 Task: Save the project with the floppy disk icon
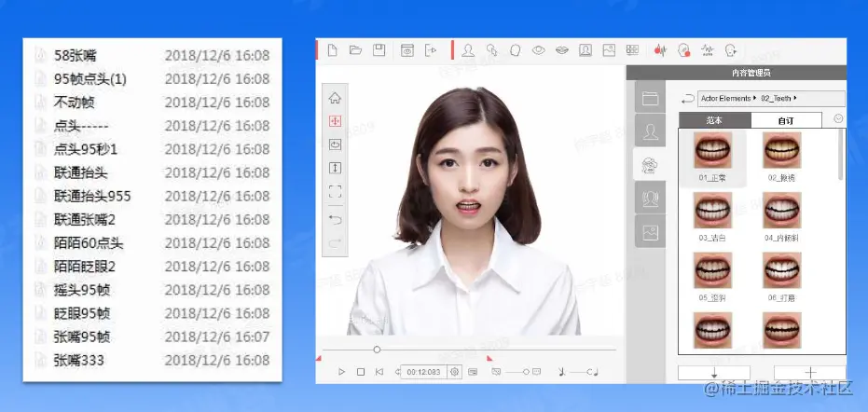(379, 50)
